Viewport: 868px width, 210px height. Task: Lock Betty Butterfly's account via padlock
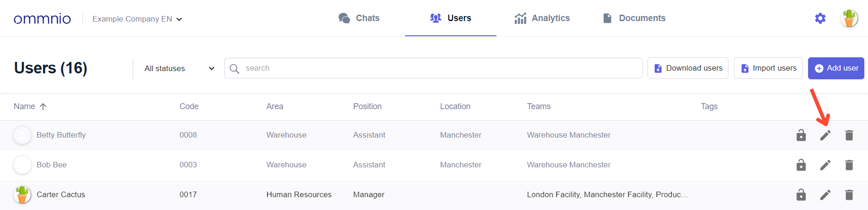pyautogui.click(x=801, y=135)
